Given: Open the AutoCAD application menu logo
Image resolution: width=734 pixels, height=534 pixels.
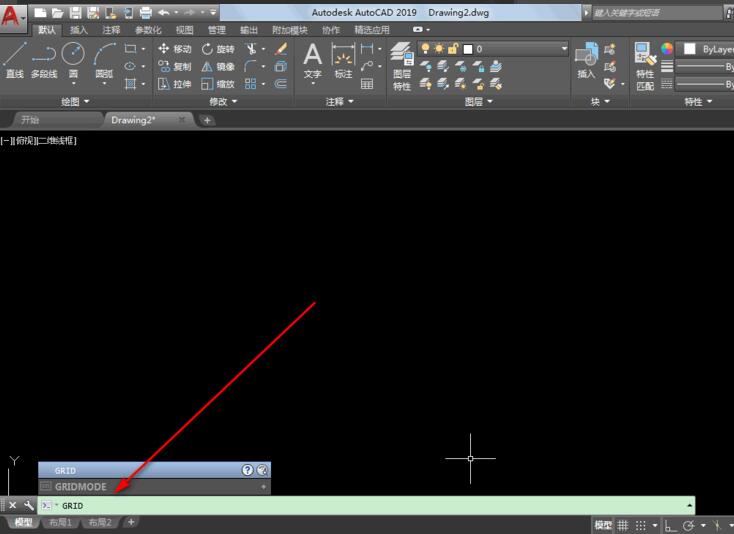Looking at the screenshot, I should pos(12,18).
